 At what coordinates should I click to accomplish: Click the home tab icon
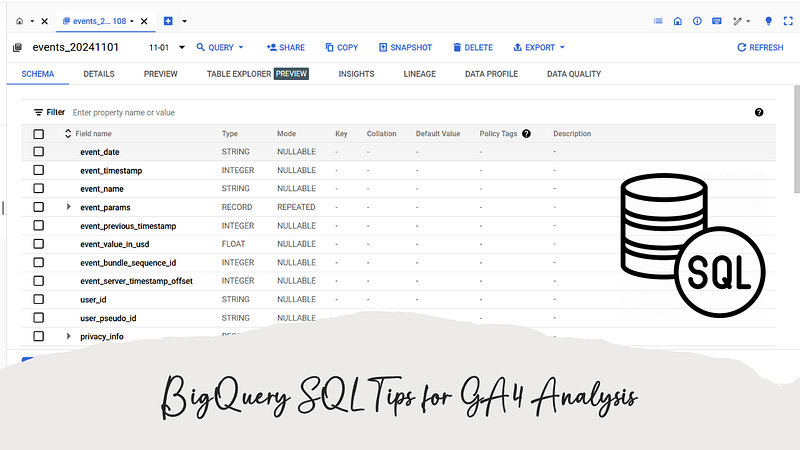(19, 21)
